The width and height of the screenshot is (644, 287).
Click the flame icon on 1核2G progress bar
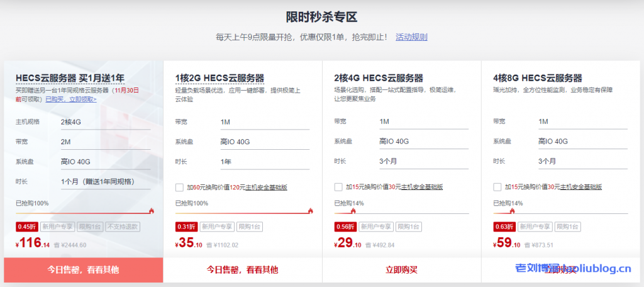[x=310, y=211]
